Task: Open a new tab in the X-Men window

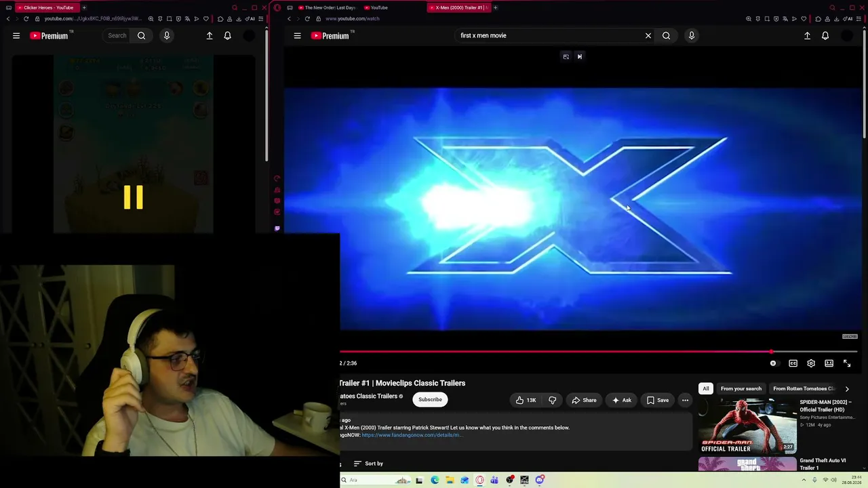Action: [x=496, y=7]
